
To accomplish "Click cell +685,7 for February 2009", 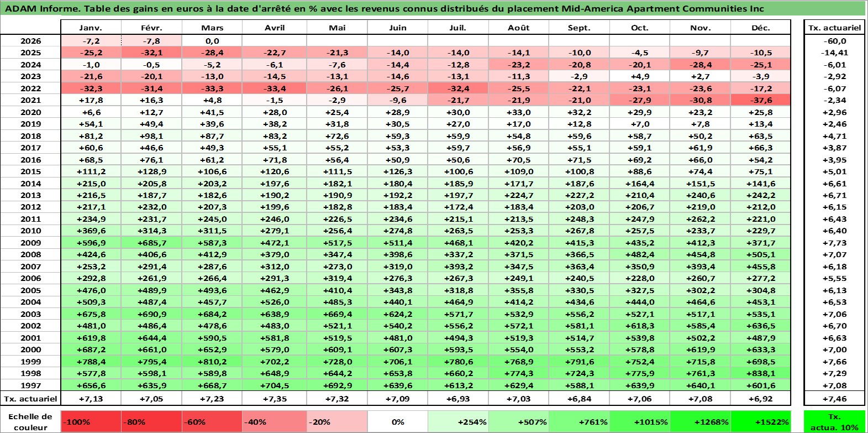I will (x=151, y=243).
